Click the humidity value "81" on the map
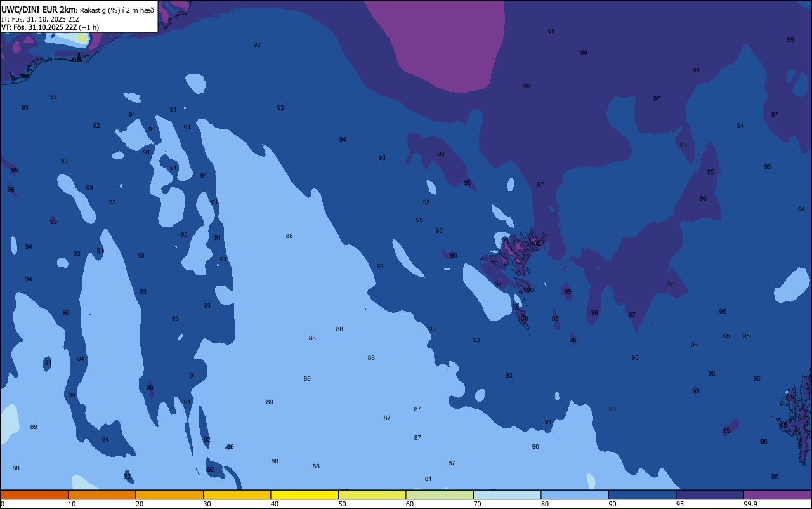Screen dimensions: 812x509 [x=428, y=479]
